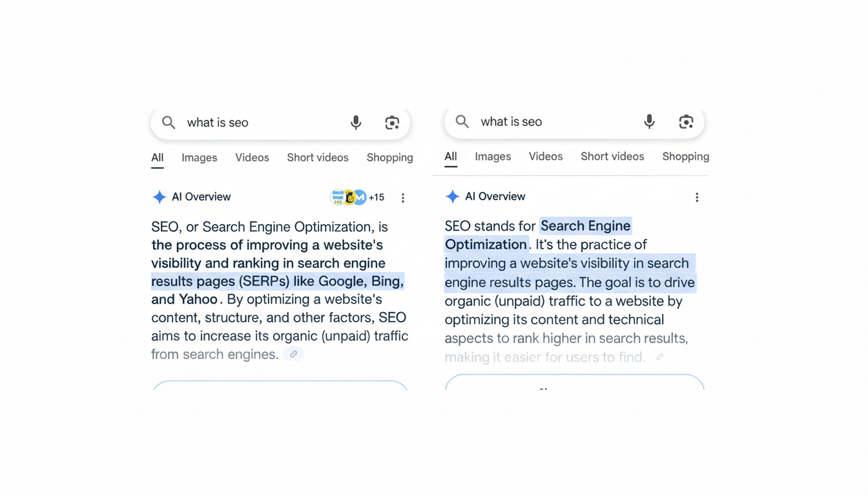Open the three-dot menu on the right AI Overview

697,197
